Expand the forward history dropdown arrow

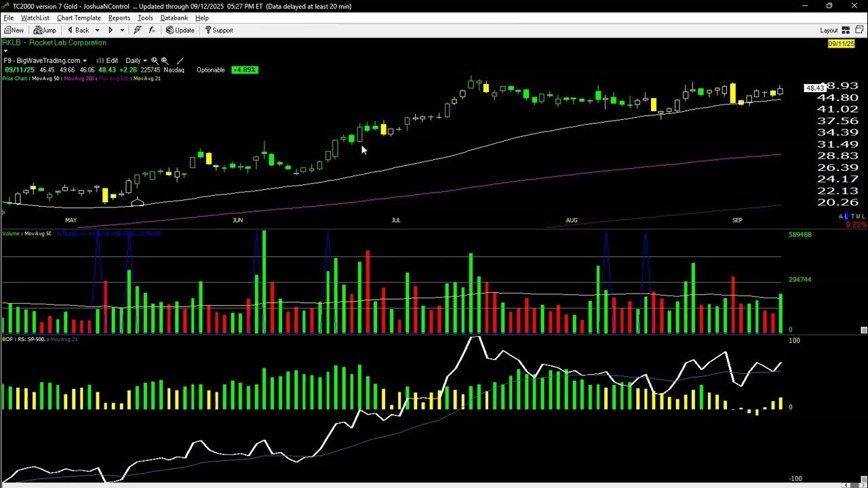[122, 30]
